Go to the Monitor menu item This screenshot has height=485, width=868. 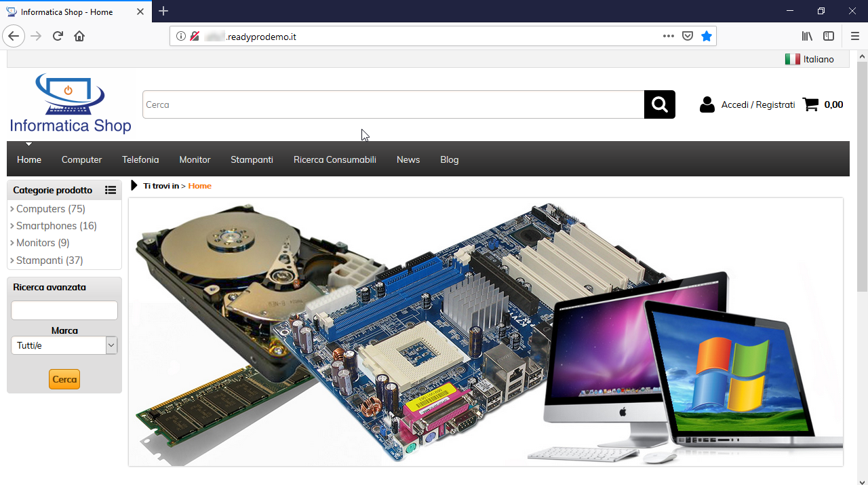[x=195, y=159]
